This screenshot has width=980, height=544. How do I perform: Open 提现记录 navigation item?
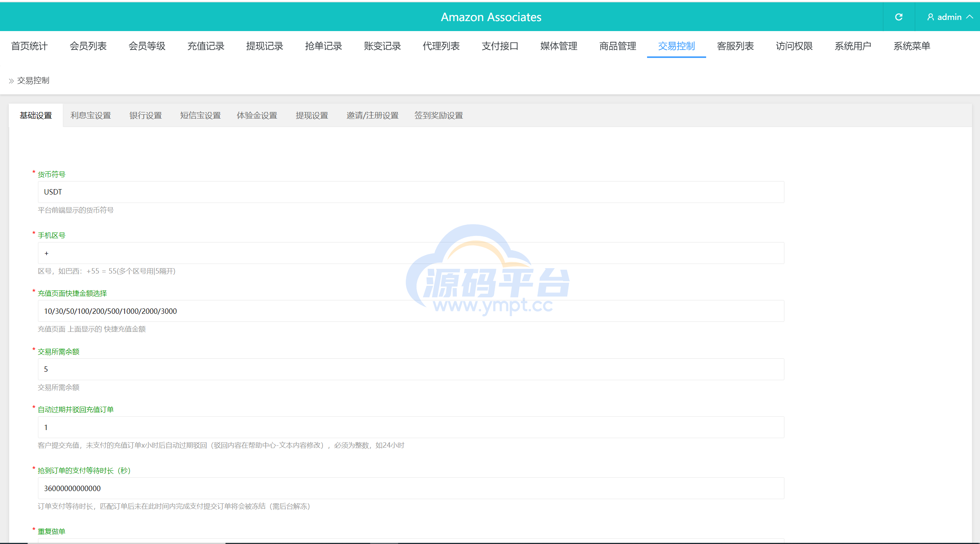click(x=265, y=46)
